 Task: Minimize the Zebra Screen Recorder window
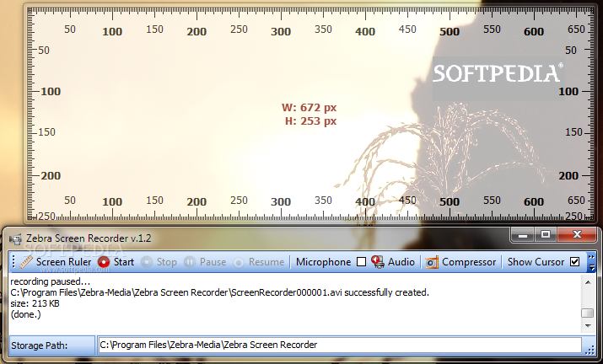[x=523, y=234]
